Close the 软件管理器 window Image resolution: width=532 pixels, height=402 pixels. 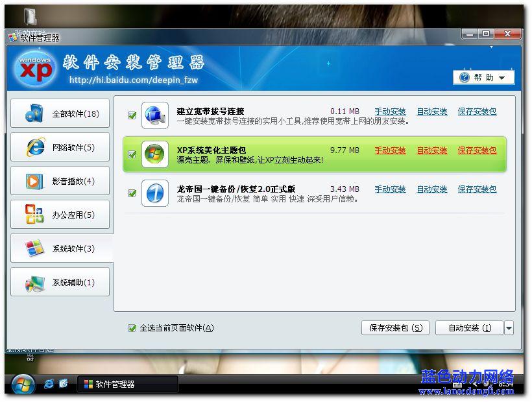(x=507, y=34)
